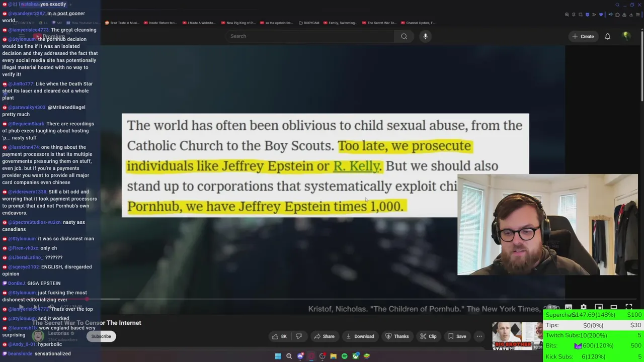Click the Twitch Subs goal row
This screenshot has width=644, height=362.
pos(594,335)
